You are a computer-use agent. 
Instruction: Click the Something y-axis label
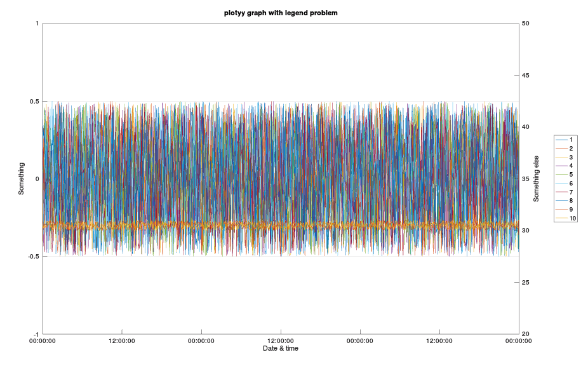click(23, 179)
